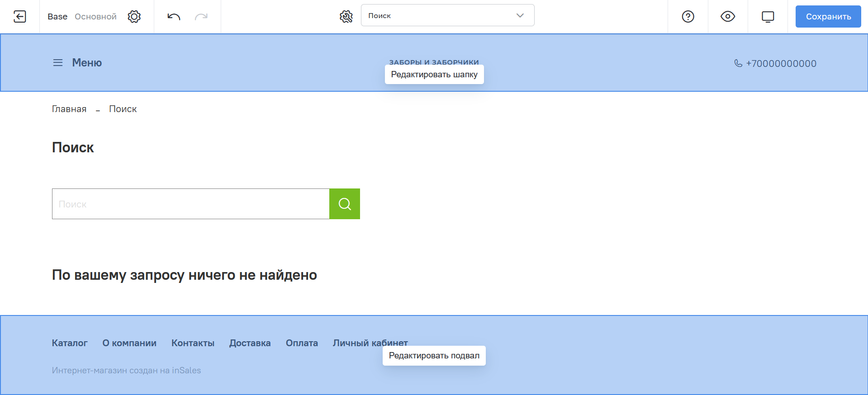Open the Оплата footer link
The height and width of the screenshot is (395, 868).
(302, 343)
